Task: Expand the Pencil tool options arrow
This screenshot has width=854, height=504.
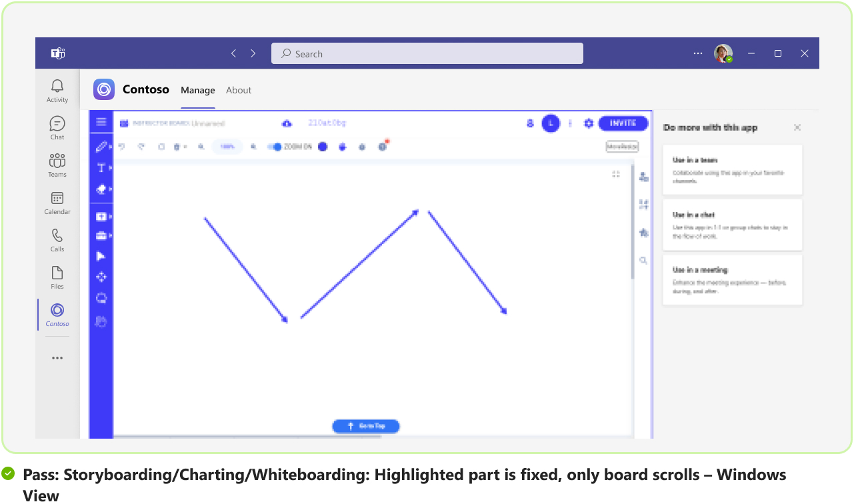Action: pyautogui.click(x=110, y=147)
